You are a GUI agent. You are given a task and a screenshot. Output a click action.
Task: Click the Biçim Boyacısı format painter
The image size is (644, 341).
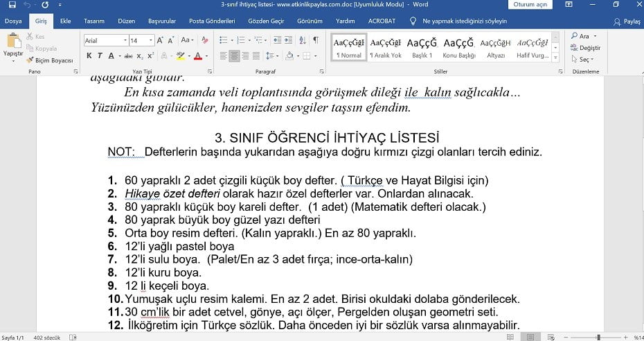click(50, 60)
